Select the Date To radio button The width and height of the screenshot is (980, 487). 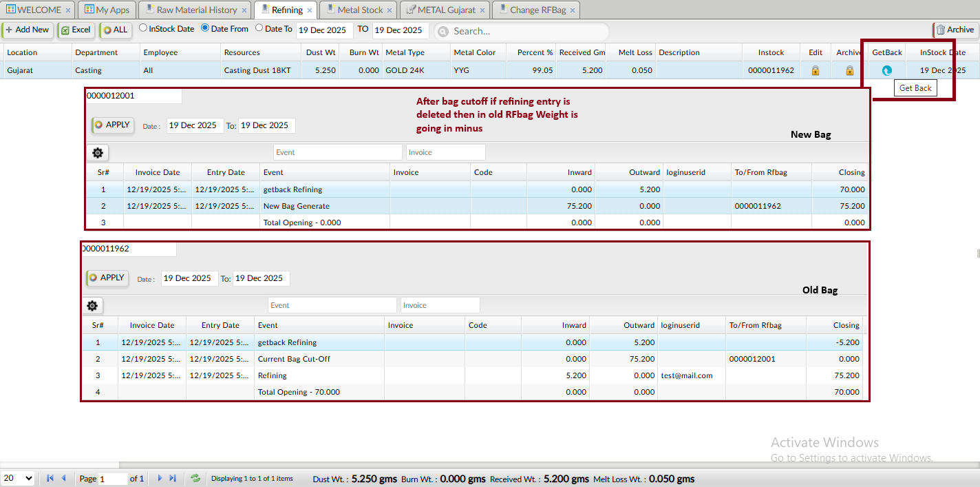click(x=259, y=28)
